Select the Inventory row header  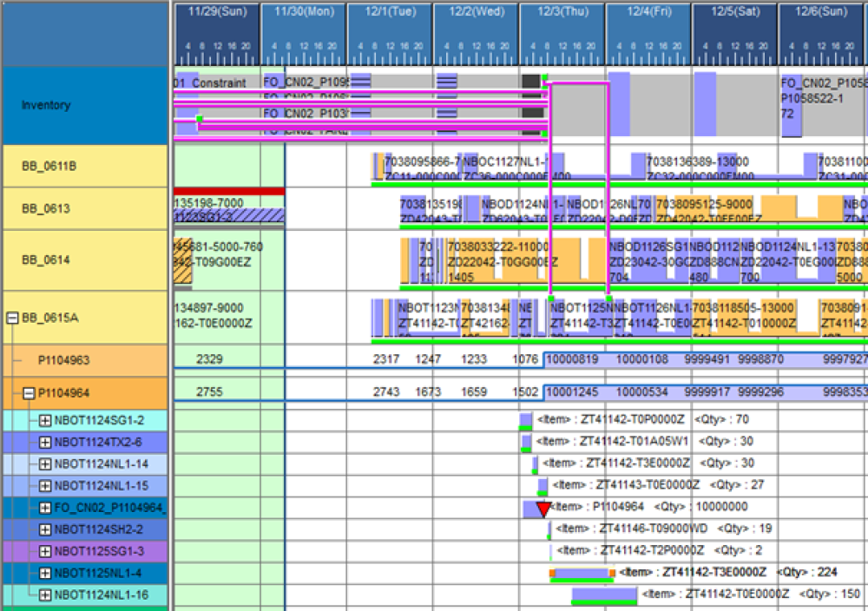(85, 105)
